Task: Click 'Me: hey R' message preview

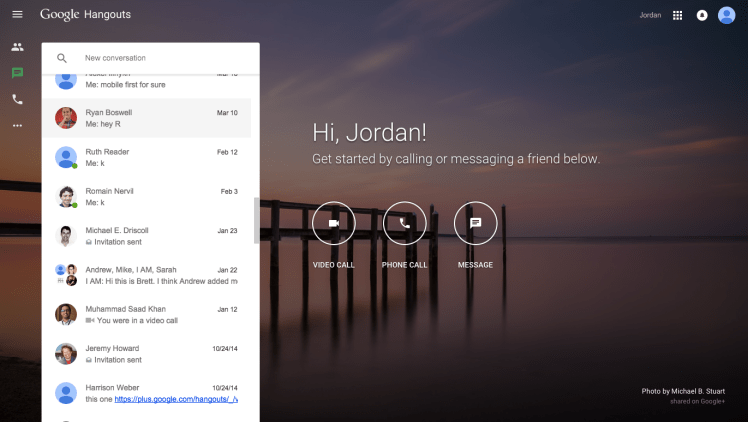Action: pyautogui.click(x=103, y=124)
